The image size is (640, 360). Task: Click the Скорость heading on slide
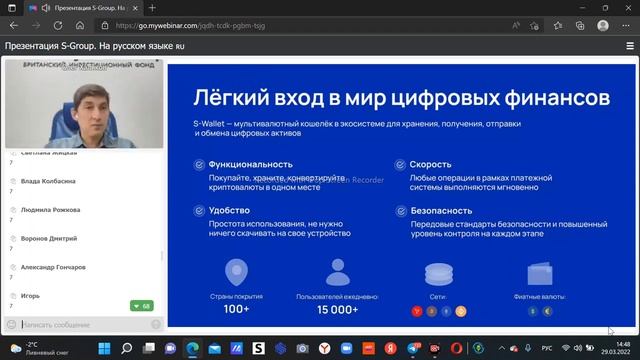[x=431, y=164]
